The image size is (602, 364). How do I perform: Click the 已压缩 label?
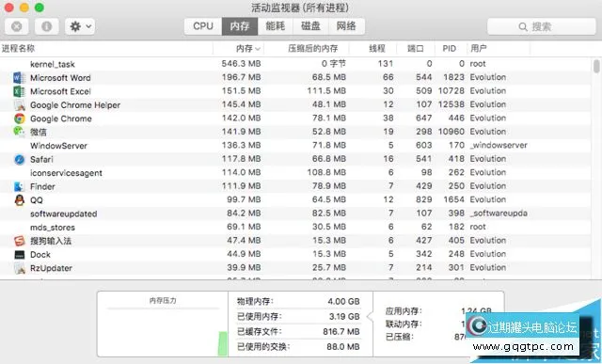(400, 337)
